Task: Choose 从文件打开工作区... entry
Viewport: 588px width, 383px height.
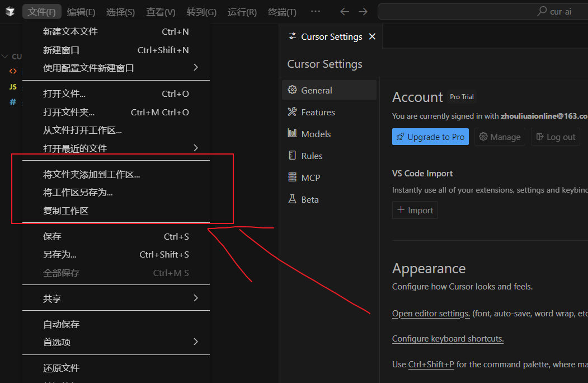Action: [116, 130]
